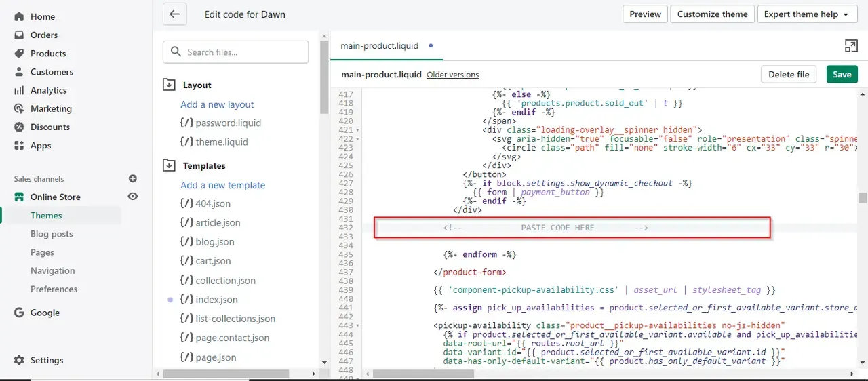This screenshot has height=381, width=868.
Task: Open index.json in file list
Action: [x=216, y=299]
